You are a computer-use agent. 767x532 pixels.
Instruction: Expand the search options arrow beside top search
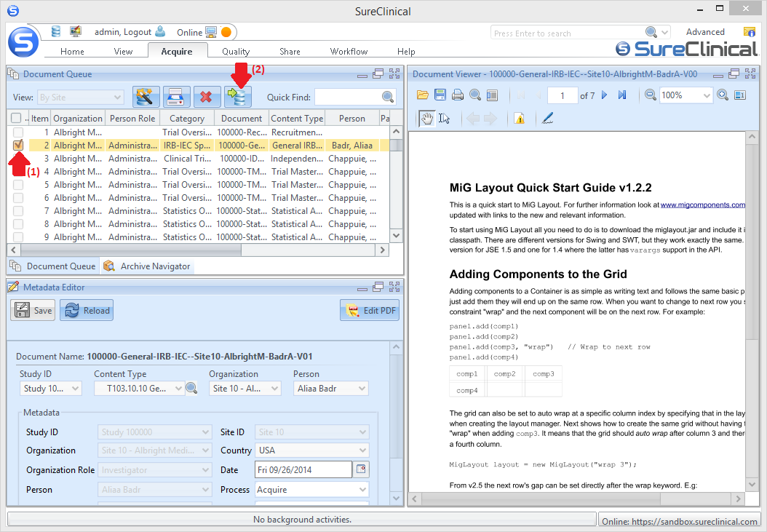point(665,32)
